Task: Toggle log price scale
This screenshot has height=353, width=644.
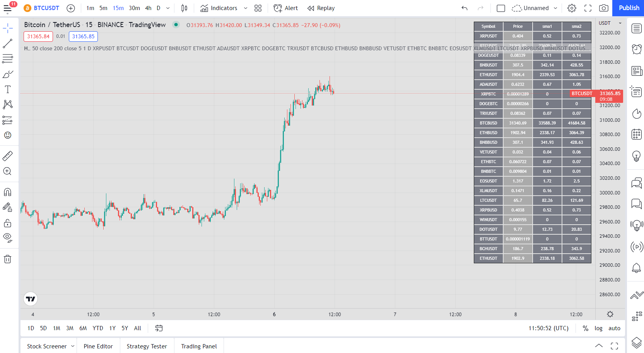Action: (598, 328)
